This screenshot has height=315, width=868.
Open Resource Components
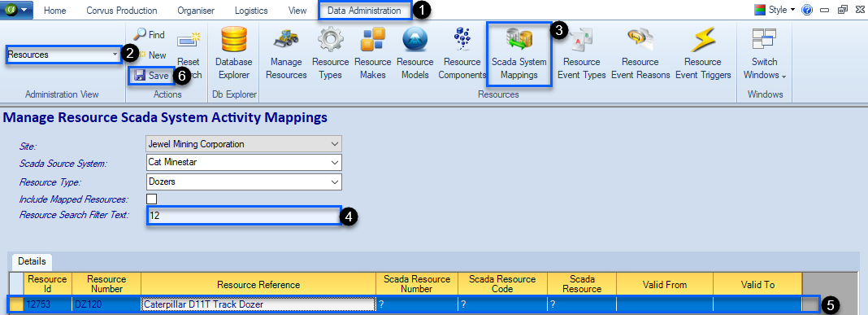[462, 54]
